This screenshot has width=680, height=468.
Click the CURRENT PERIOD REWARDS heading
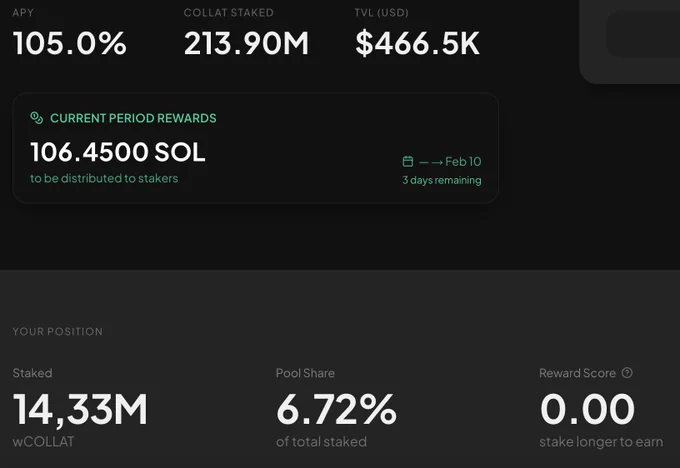[133, 118]
